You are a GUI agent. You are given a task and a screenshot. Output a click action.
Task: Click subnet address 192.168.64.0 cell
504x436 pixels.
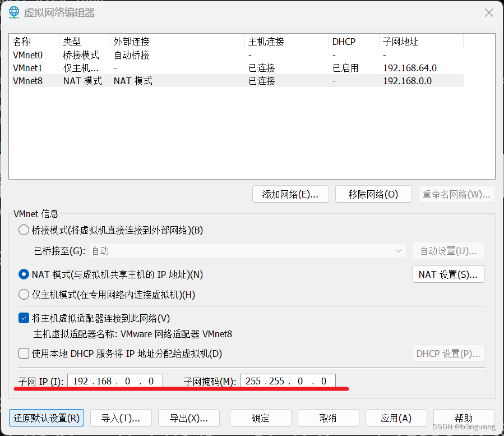(x=410, y=68)
